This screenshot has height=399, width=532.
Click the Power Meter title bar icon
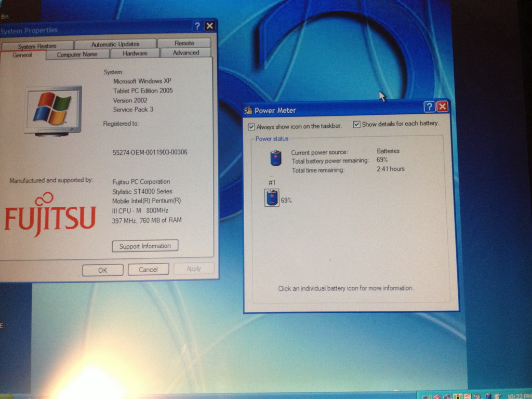point(248,110)
